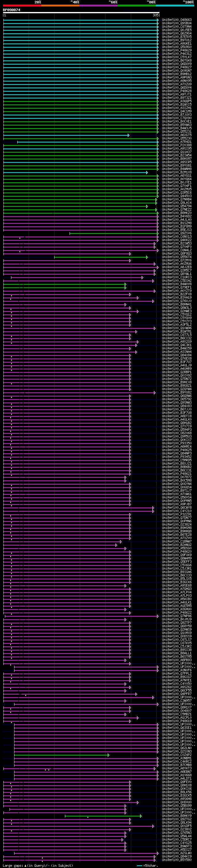Select hit label UniRef100_A9SI95
Screen dimensions: 197x868
coord(177,149)
